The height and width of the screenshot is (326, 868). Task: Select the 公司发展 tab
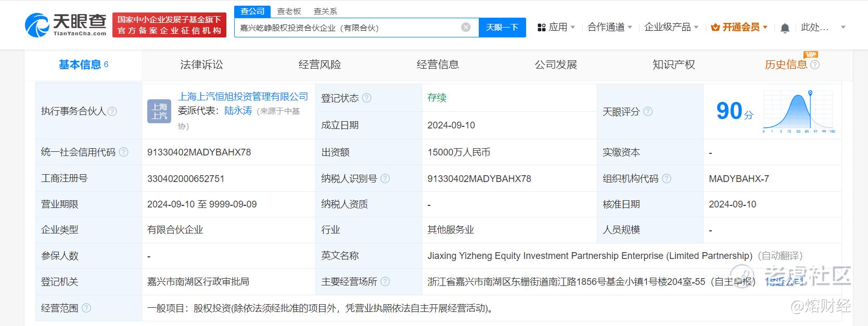click(556, 64)
